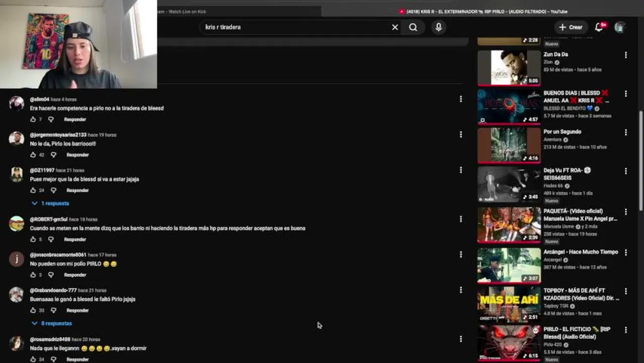Screen dimensions: 644x363
Task: Like the comment by @jorgemontoyaarias2133
Action: click(x=33, y=155)
